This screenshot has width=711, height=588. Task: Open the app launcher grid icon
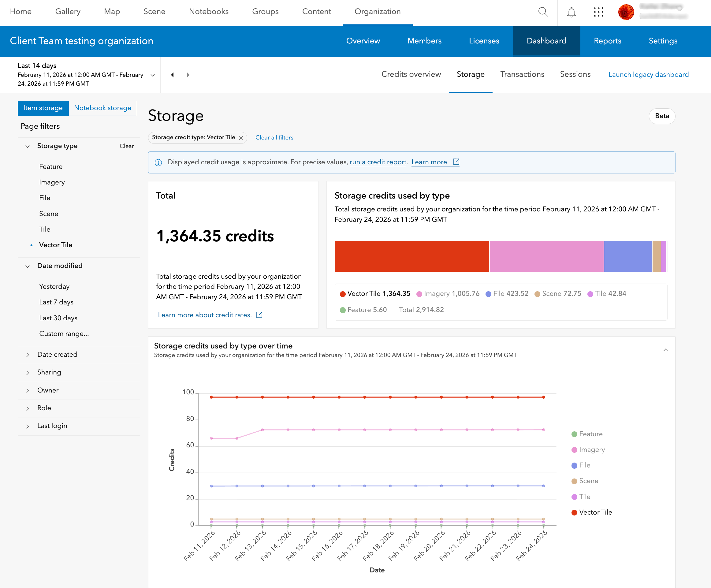pos(599,12)
